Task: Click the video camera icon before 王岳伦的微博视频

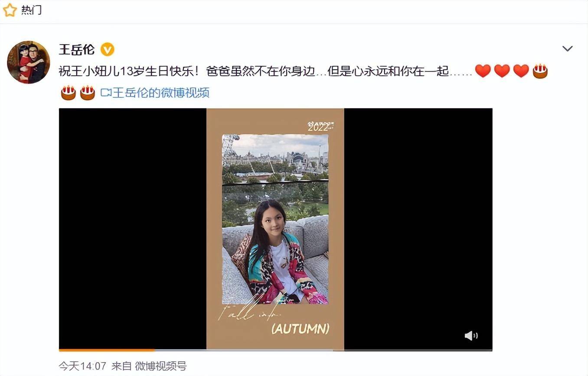Action: pyautogui.click(x=106, y=93)
